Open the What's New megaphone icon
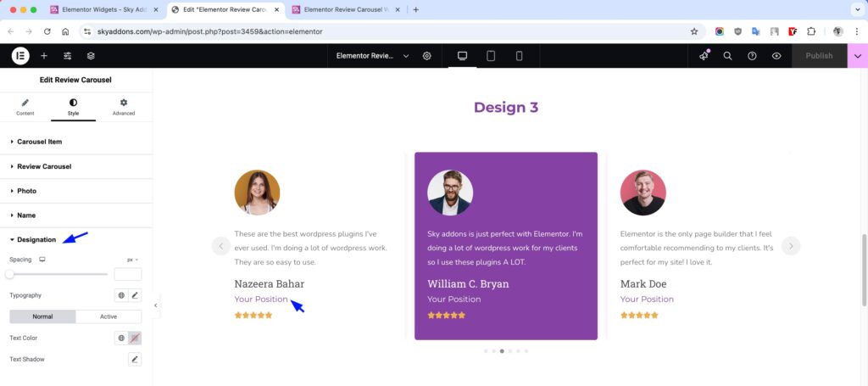This screenshot has height=386, width=868. pyautogui.click(x=704, y=56)
